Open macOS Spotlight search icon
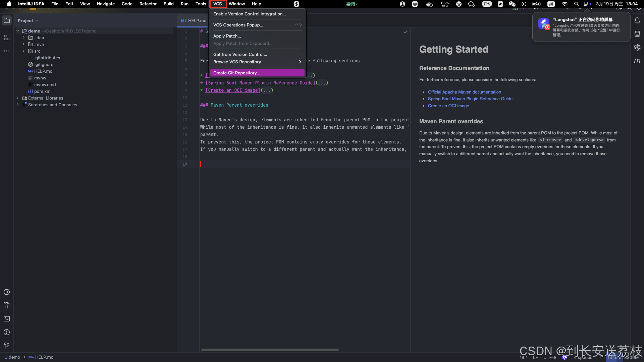 [577, 4]
